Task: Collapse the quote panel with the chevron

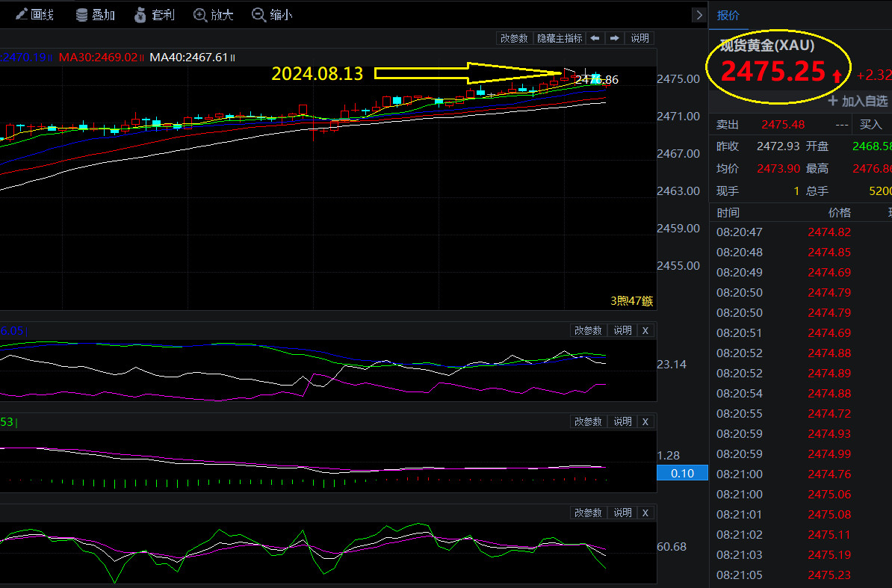Action: (699, 14)
